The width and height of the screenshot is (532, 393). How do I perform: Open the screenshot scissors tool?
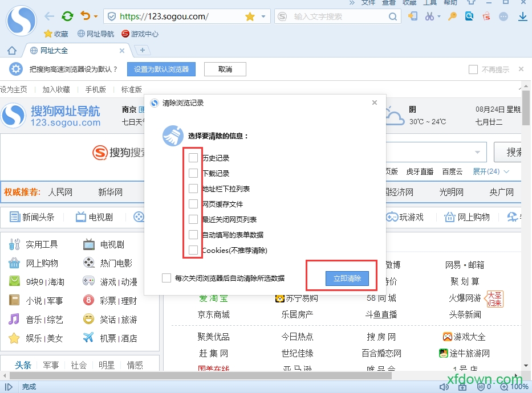[429, 17]
